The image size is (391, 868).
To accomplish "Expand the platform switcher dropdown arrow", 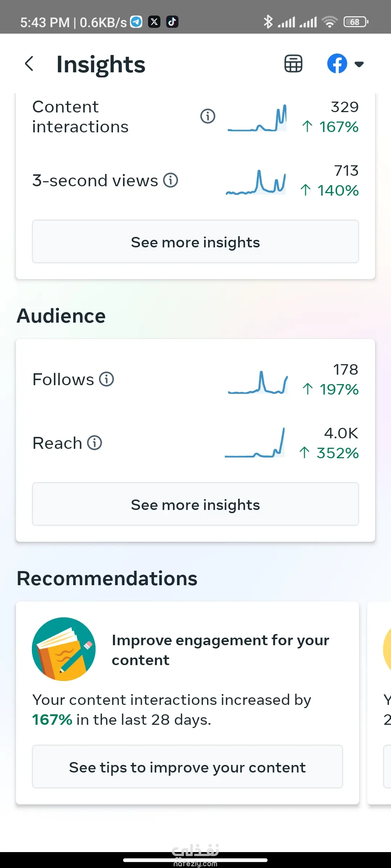I will (x=359, y=64).
